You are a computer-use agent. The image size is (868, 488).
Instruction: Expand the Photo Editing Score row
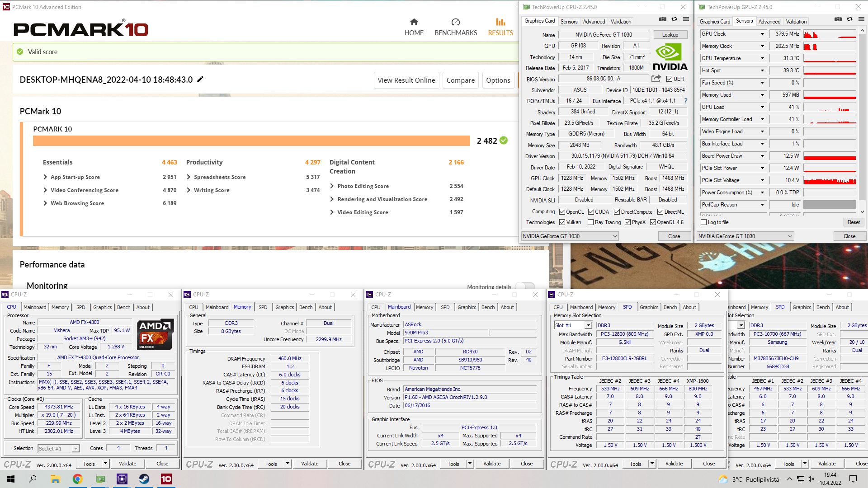tap(332, 186)
